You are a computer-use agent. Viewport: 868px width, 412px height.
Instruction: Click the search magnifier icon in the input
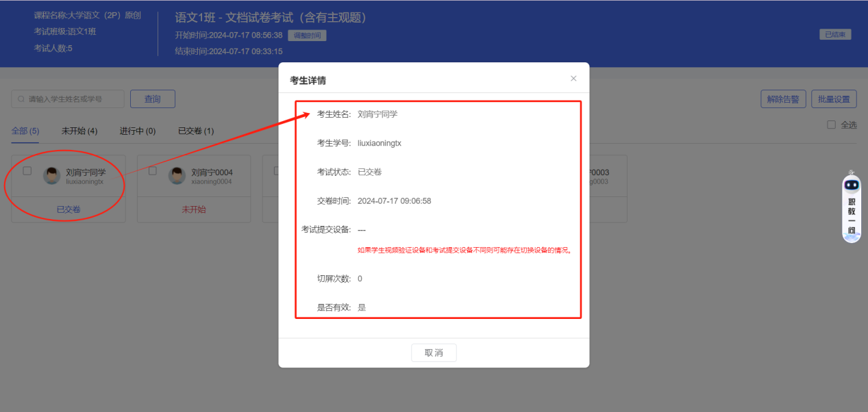pyautogui.click(x=22, y=99)
